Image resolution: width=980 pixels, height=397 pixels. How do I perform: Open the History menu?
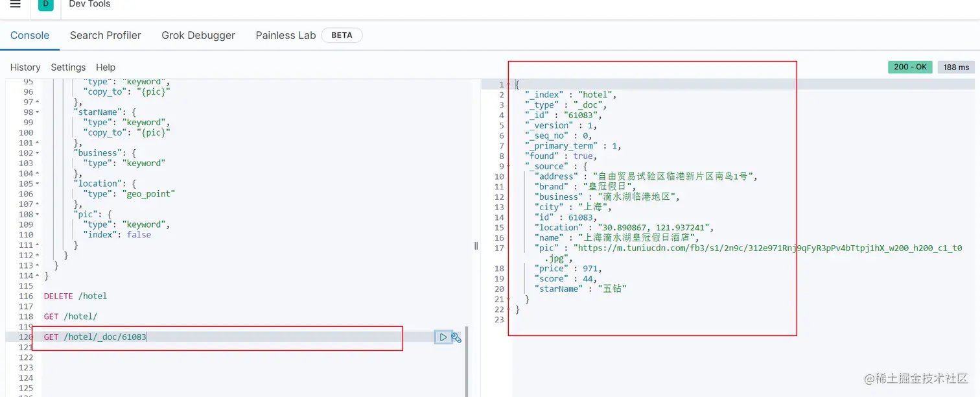pos(25,67)
